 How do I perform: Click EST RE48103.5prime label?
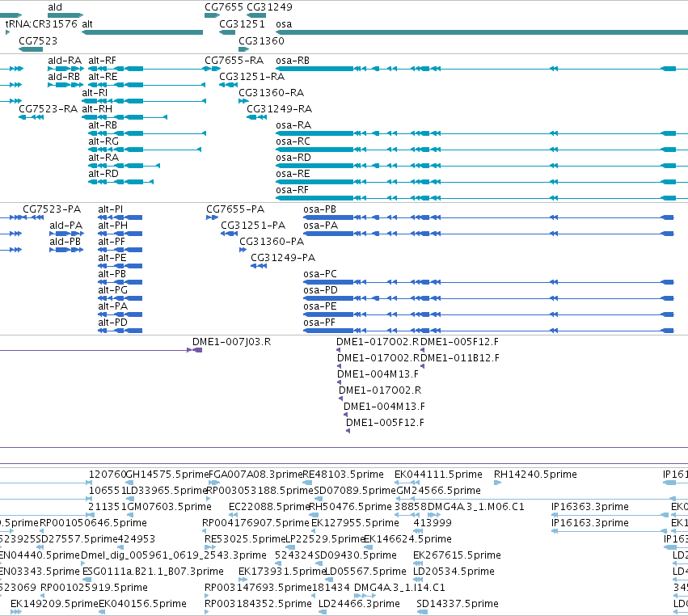(x=343, y=475)
